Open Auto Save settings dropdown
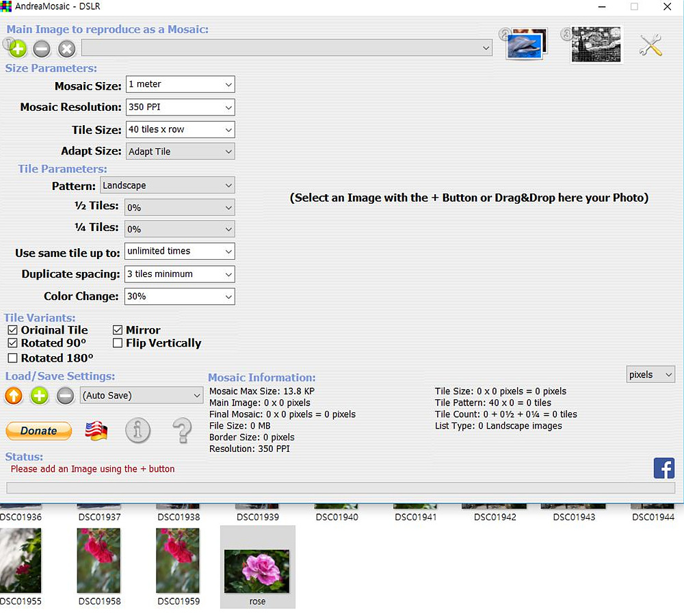The width and height of the screenshot is (684, 616). pyautogui.click(x=142, y=395)
